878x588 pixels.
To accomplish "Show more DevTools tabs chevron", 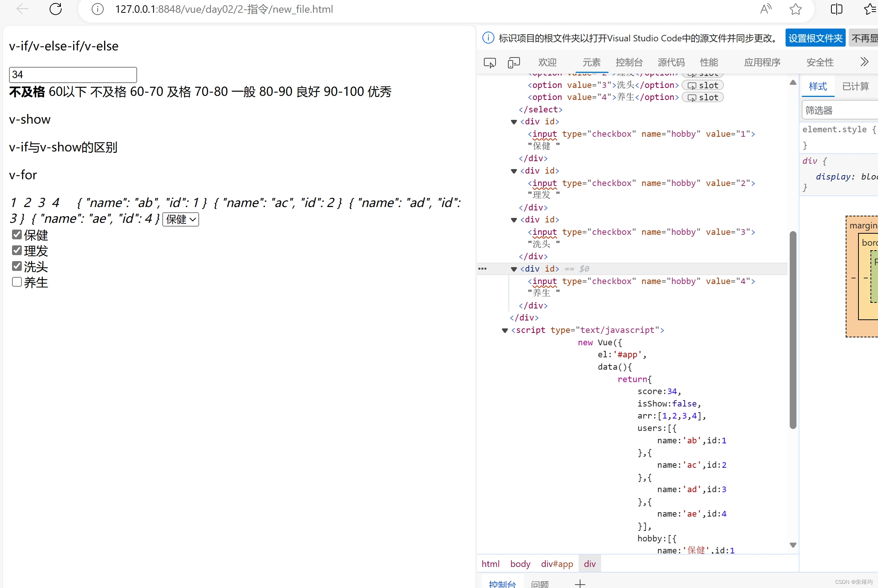I will click(864, 62).
